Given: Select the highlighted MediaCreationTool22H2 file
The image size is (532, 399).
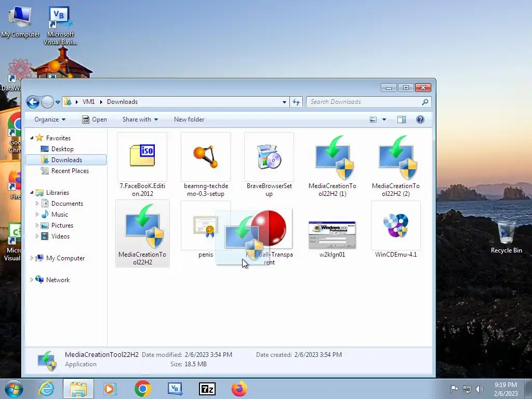Looking at the screenshot, I should (142, 233).
